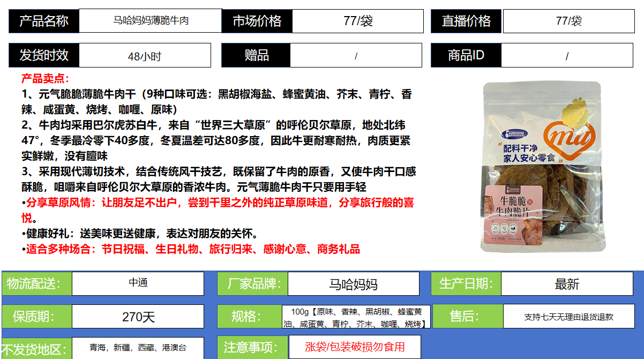Click the 支持七天无理由退货退款 cell
Viewport: 644px width, 359px height.
tap(568, 317)
